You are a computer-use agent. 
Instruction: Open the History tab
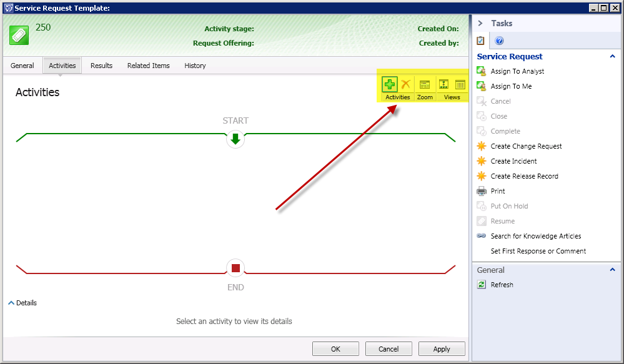click(195, 66)
